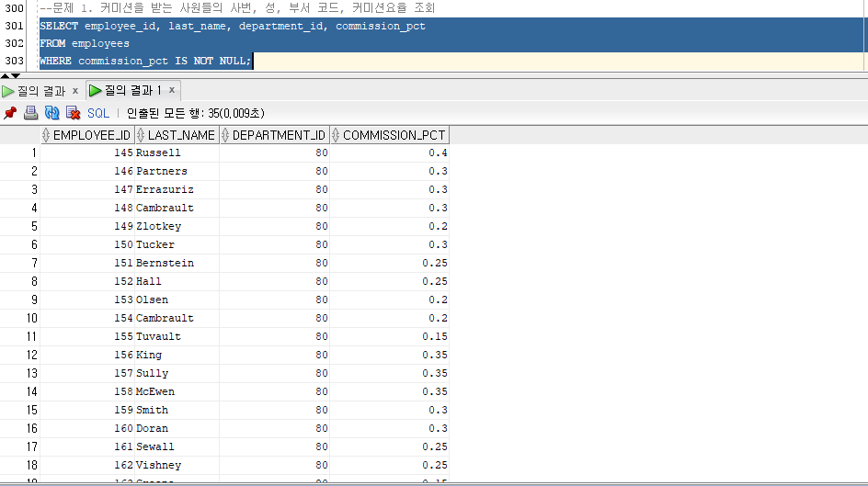The image size is (868, 486).
Task: Click the pin result icon
Action: pos(10,113)
